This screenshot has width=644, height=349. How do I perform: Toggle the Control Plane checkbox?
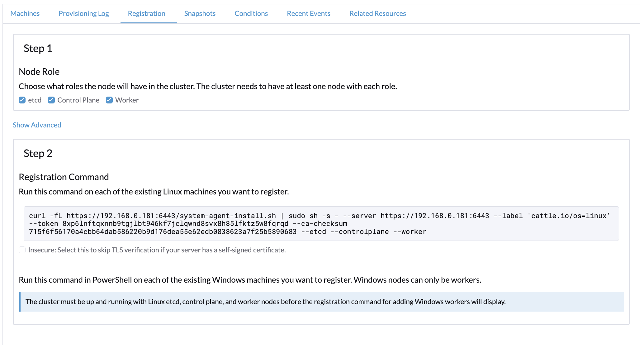pyautogui.click(x=51, y=100)
